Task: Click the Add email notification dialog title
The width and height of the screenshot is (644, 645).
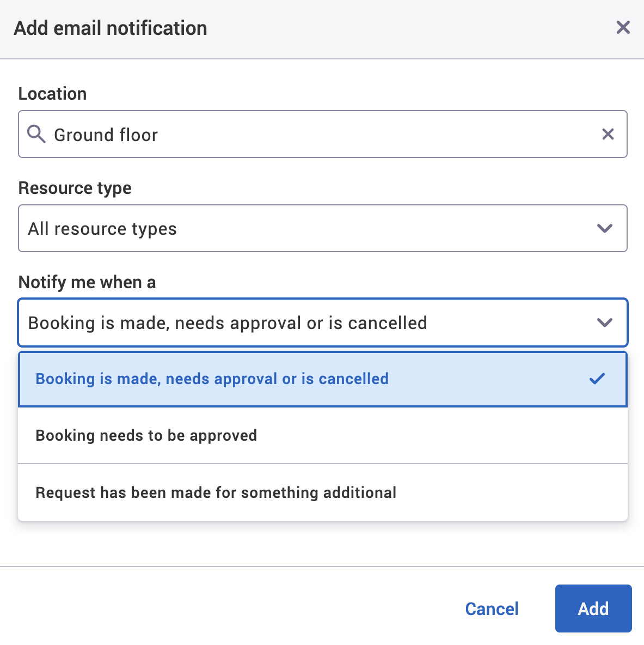Action: [111, 27]
